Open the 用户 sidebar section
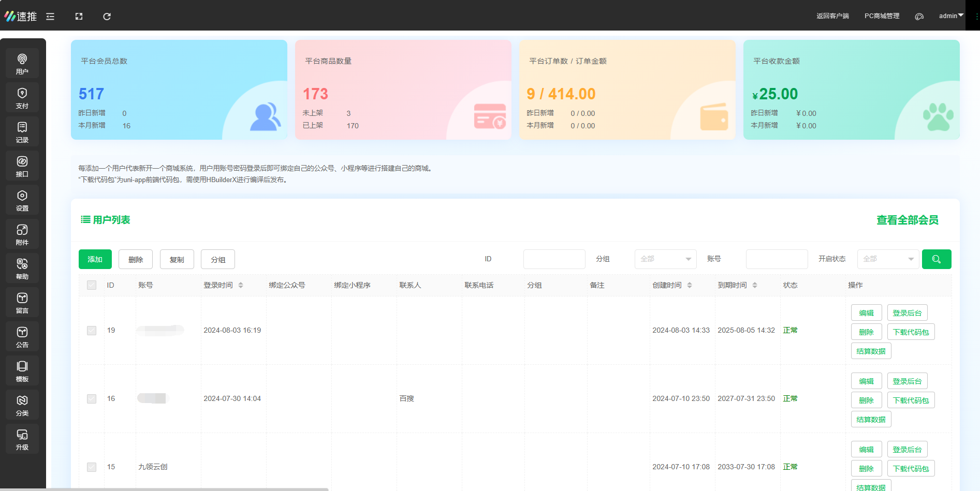Viewport: 980px width, 491px height. 22,63
